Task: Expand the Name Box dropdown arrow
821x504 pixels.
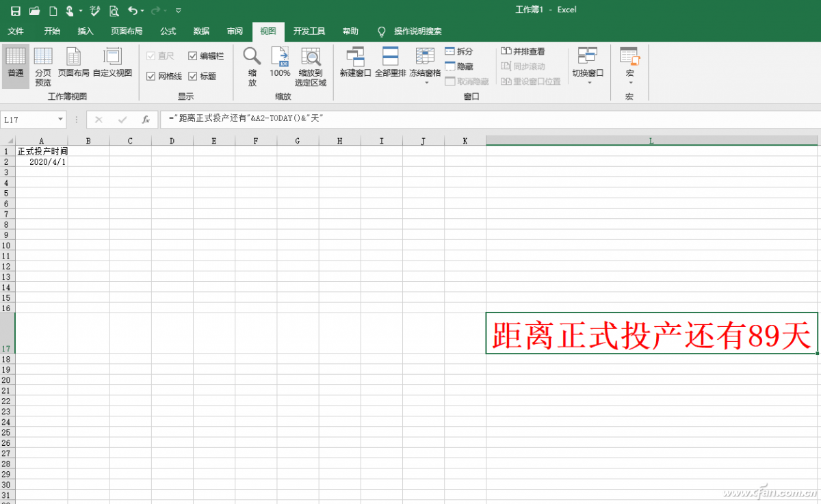Action: 60,120
